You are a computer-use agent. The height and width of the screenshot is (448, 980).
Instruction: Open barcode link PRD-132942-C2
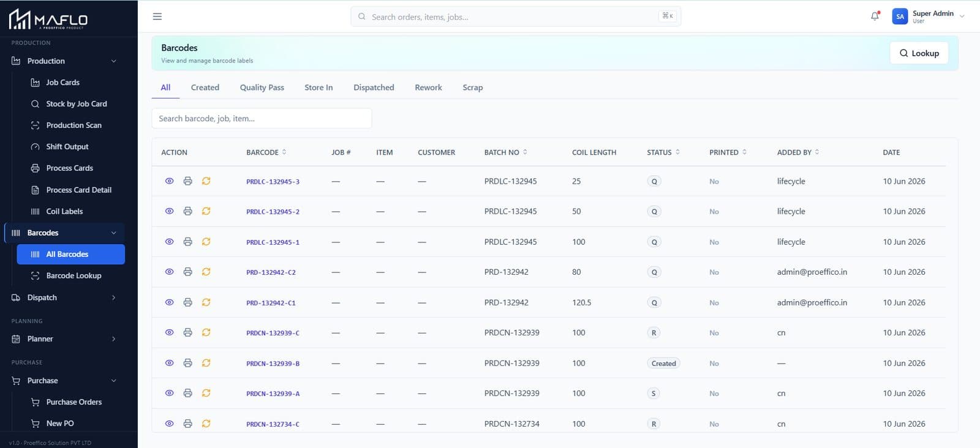tap(271, 272)
